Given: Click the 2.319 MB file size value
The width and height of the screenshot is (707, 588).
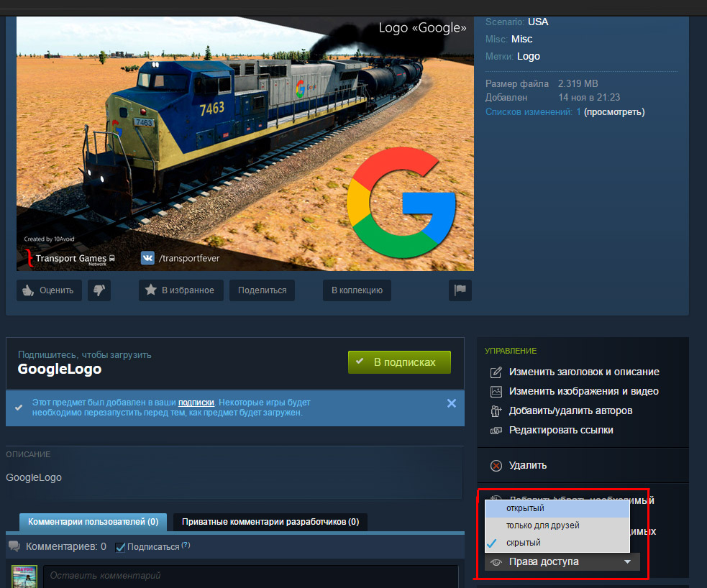Looking at the screenshot, I should pos(578,84).
